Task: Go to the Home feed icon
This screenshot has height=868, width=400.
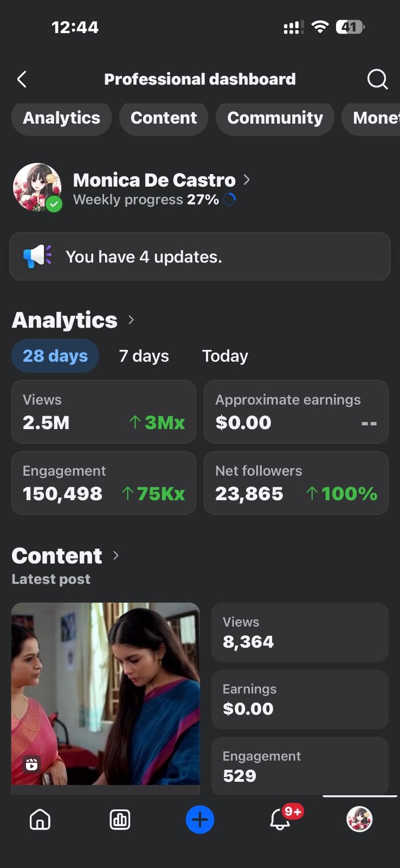Action: point(40,819)
